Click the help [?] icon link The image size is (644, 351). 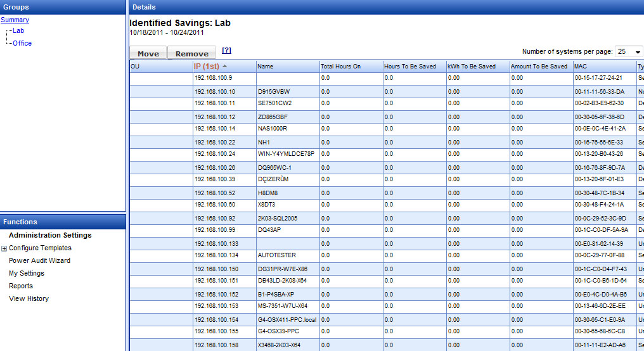[x=226, y=51]
